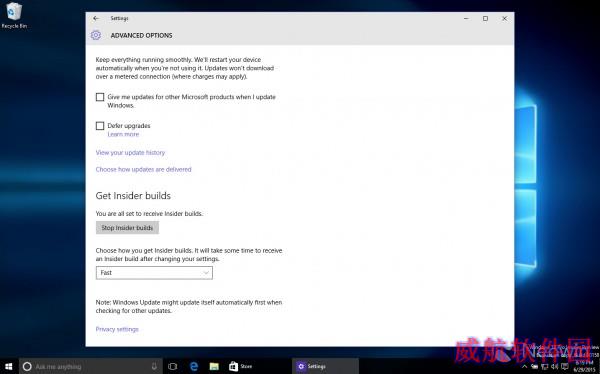The image size is (600, 374).
Task: Check the Defer upgrades option
Action: tap(100, 126)
